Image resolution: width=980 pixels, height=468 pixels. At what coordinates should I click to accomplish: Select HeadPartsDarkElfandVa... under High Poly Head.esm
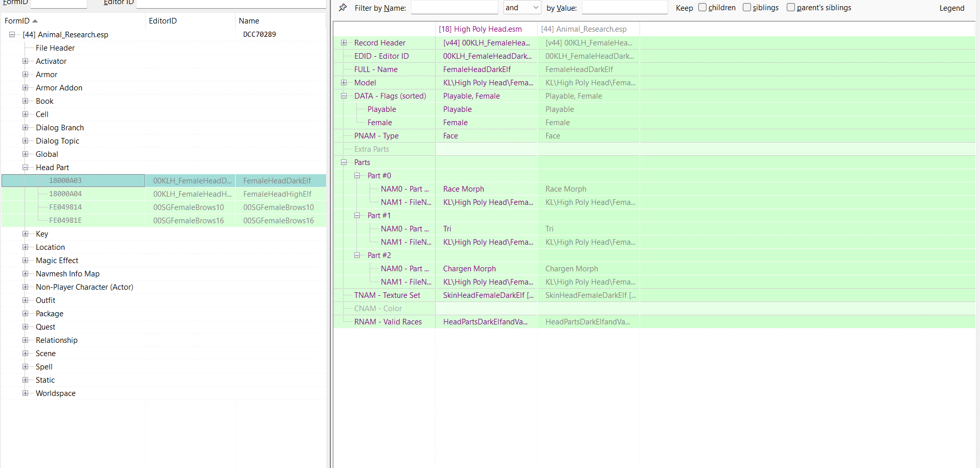pos(485,322)
